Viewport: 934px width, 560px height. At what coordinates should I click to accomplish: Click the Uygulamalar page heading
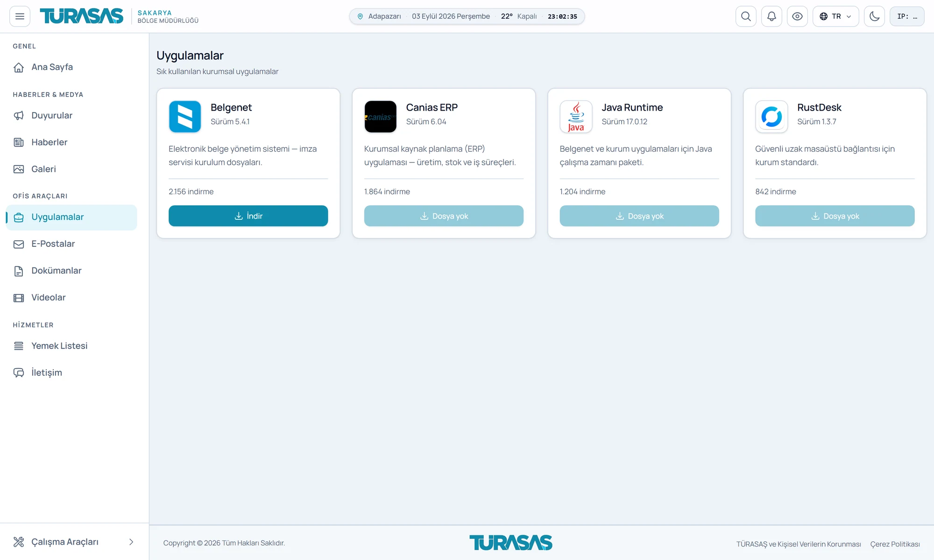point(190,56)
